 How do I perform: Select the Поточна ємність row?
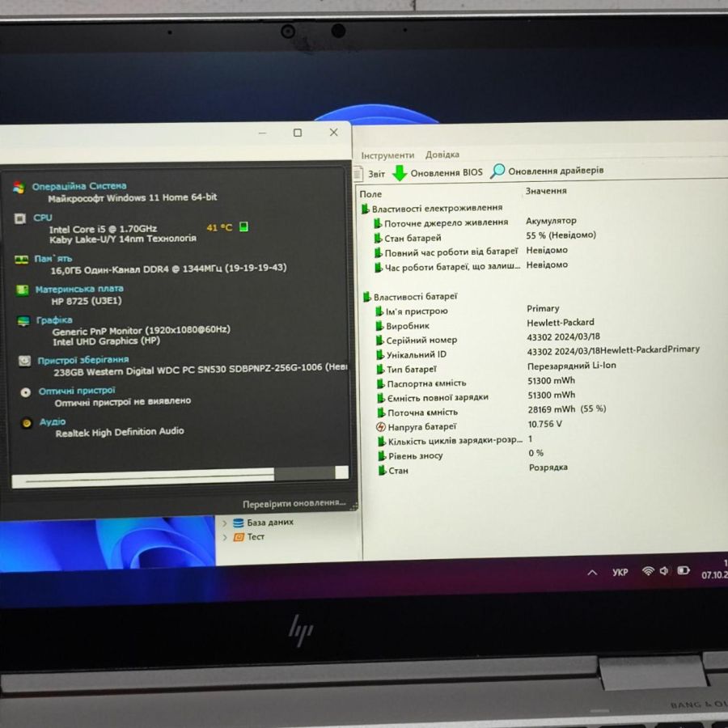pyautogui.click(x=493, y=411)
